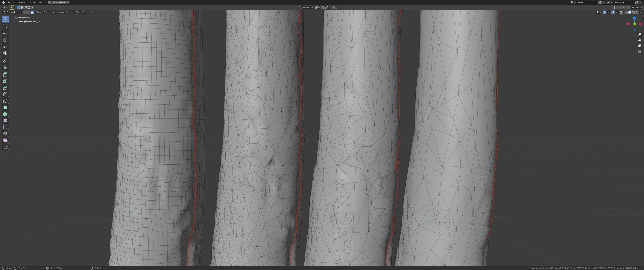Screen dimensions: 644x270
Task: Enable face select mode
Action: [32, 12]
